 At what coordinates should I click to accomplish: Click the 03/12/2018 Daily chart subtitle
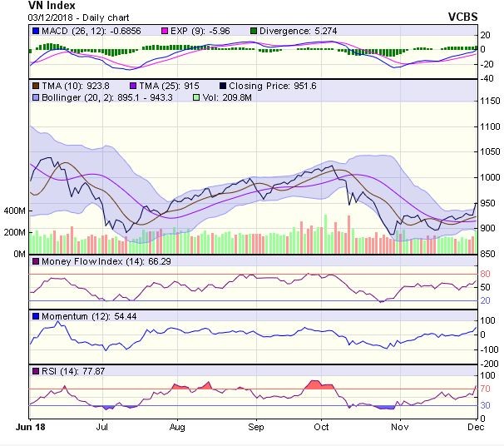[70, 17]
